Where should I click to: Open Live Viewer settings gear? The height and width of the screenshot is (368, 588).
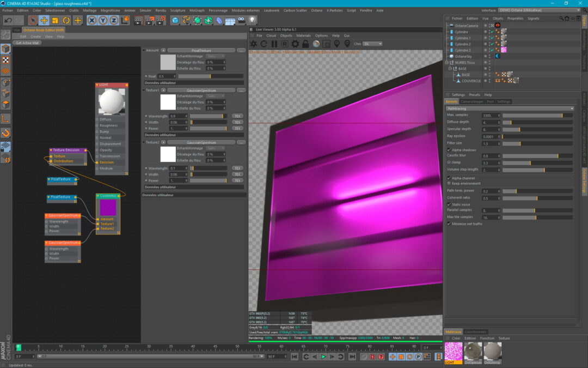coord(295,44)
